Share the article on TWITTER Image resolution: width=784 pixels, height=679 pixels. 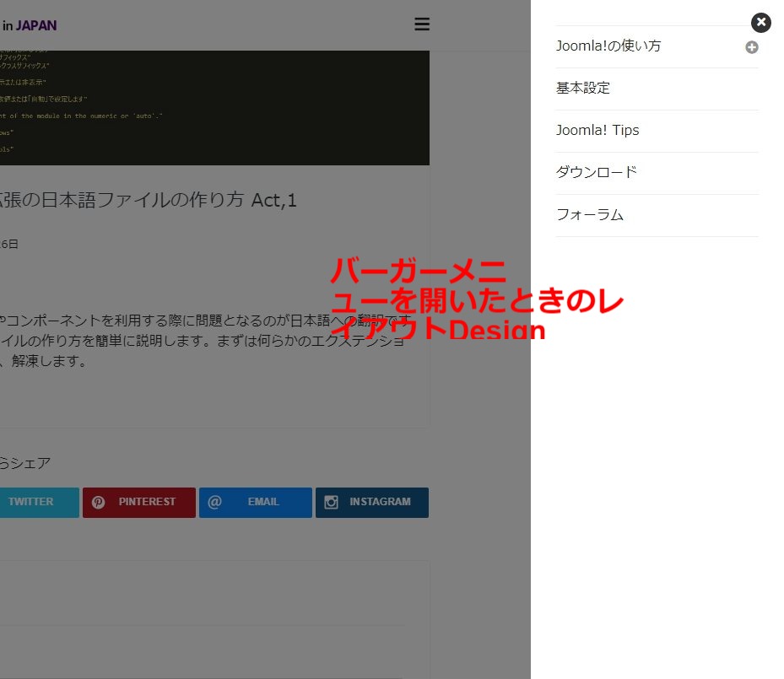[31, 502]
